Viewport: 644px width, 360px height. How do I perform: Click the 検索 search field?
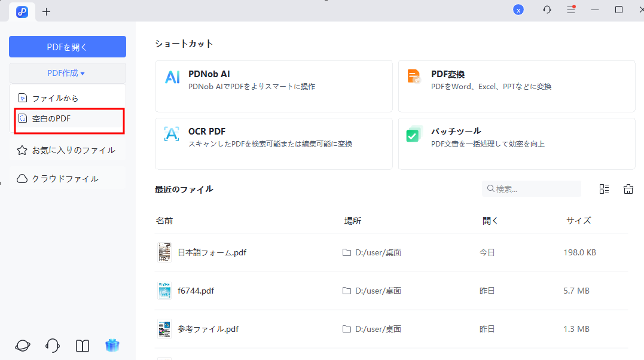(x=531, y=188)
